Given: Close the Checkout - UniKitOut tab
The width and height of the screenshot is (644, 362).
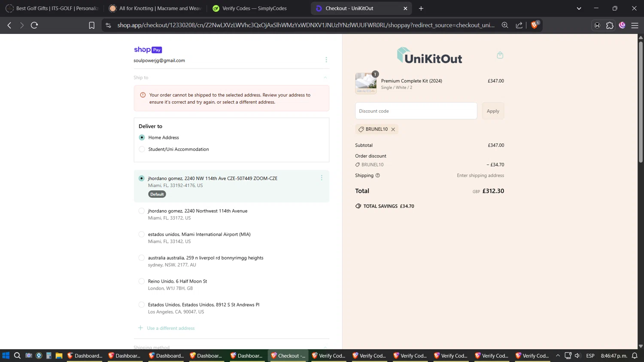Looking at the screenshot, I should pos(405,8).
